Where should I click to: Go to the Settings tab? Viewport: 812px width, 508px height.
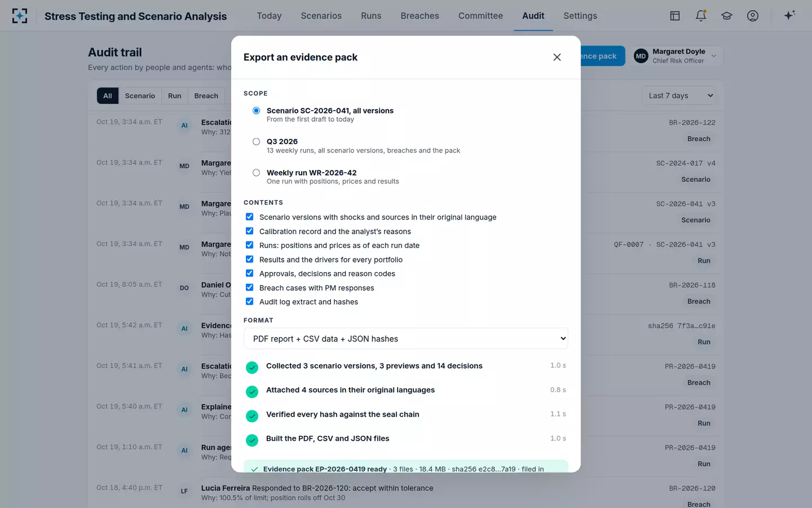tap(580, 16)
